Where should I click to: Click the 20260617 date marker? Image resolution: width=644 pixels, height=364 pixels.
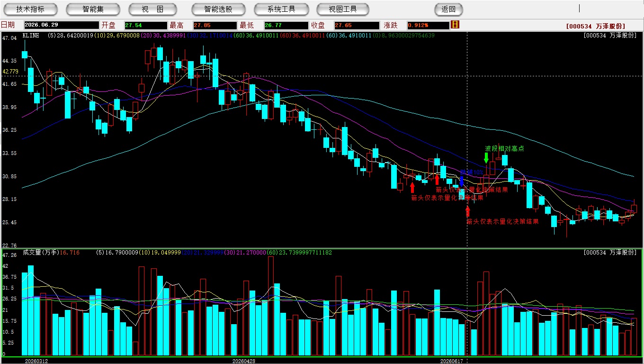click(x=451, y=361)
